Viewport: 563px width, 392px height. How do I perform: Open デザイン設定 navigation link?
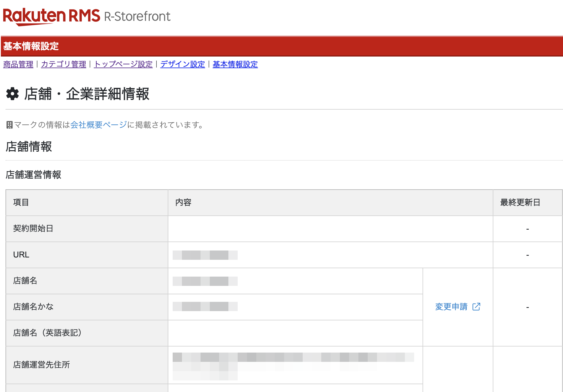(183, 64)
